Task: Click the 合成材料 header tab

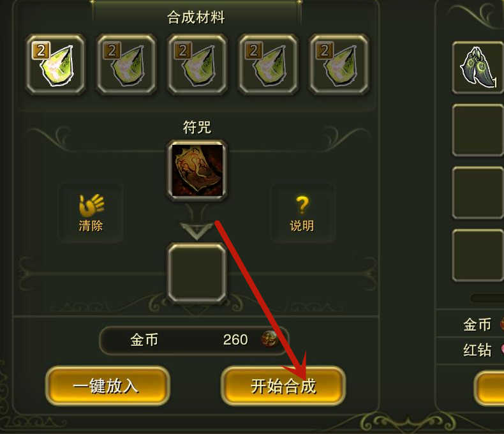Action: [196, 17]
